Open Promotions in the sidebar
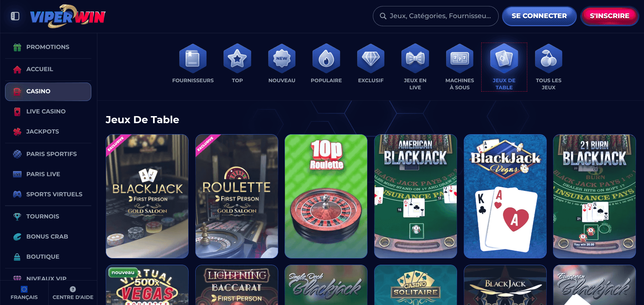644x305 pixels. (48, 47)
